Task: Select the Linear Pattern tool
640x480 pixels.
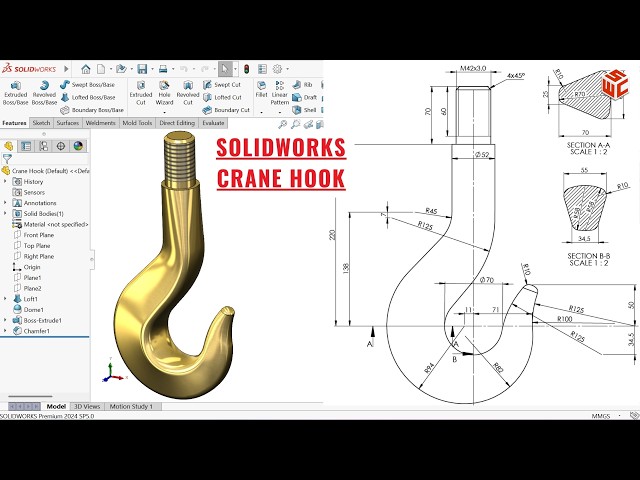Action: (280, 93)
